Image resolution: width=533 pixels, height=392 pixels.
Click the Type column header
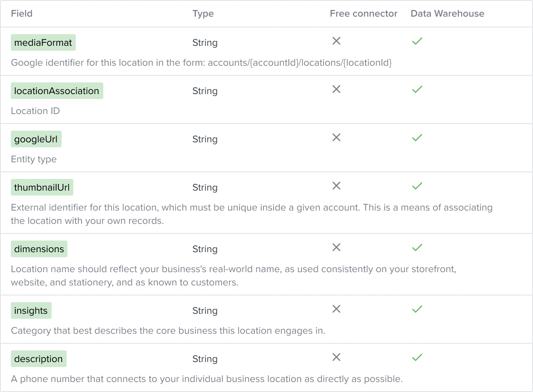coord(203,14)
